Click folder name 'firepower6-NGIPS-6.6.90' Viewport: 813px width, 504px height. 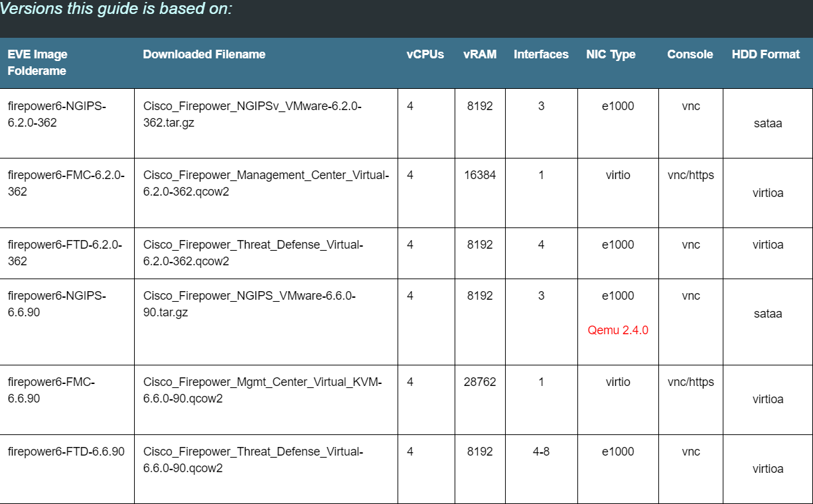pos(57,304)
